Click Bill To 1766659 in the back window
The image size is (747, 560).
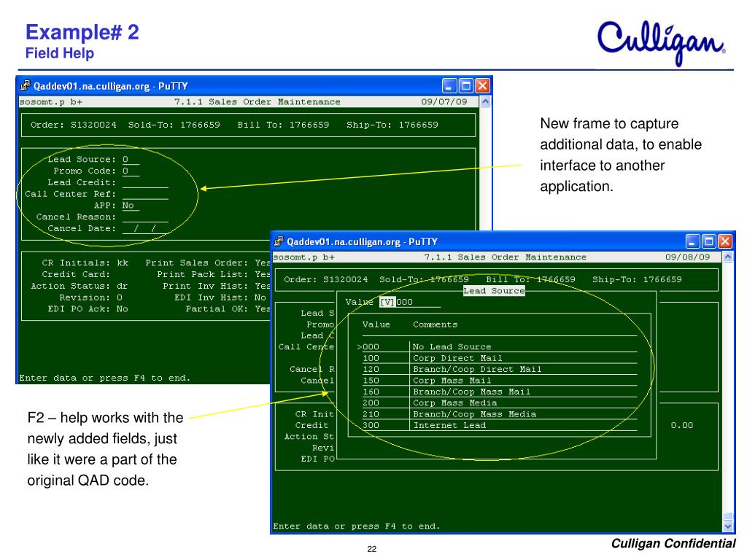coord(284,125)
